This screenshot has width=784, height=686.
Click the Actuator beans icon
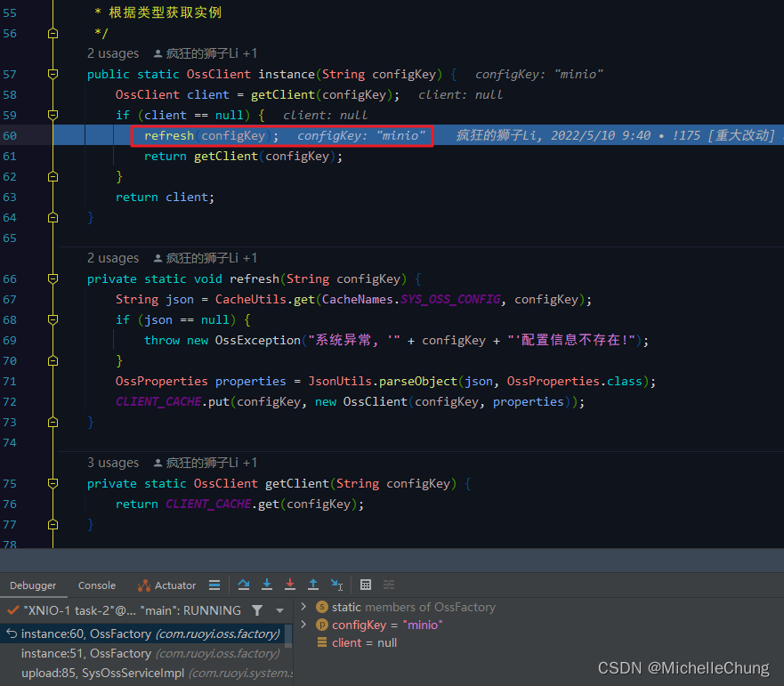click(146, 585)
